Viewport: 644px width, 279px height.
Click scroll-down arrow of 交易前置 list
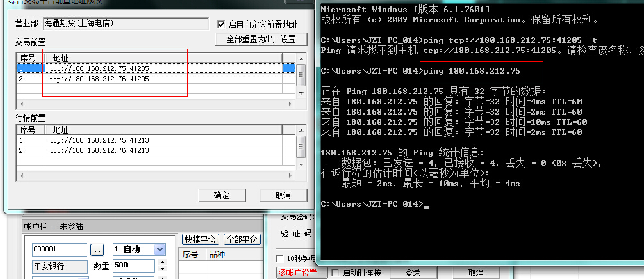coord(301,92)
